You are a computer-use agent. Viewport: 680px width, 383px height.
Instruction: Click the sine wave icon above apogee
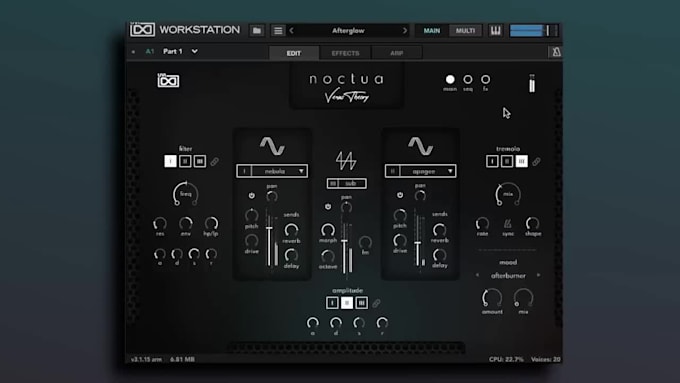tap(421, 146)
